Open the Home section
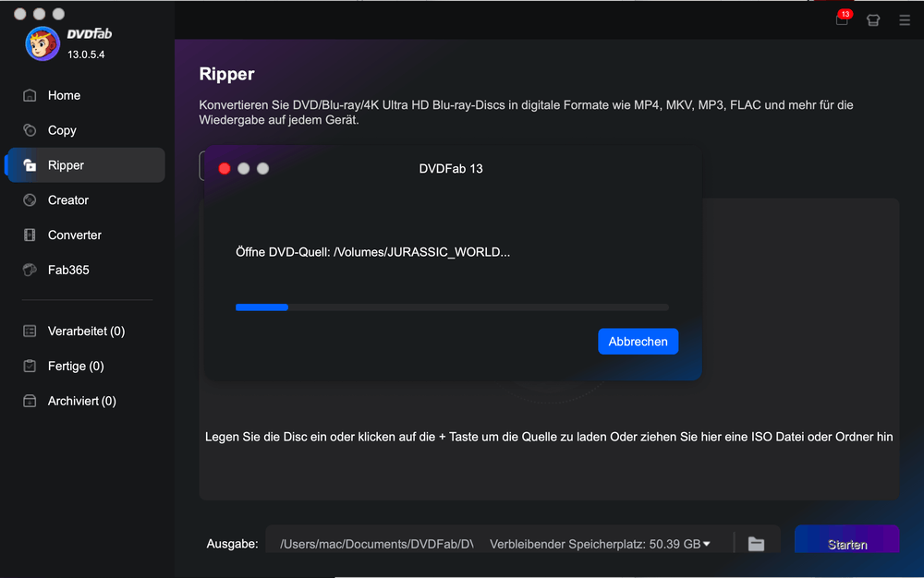This screenshot has height=578, width=924. coord(87,95)
